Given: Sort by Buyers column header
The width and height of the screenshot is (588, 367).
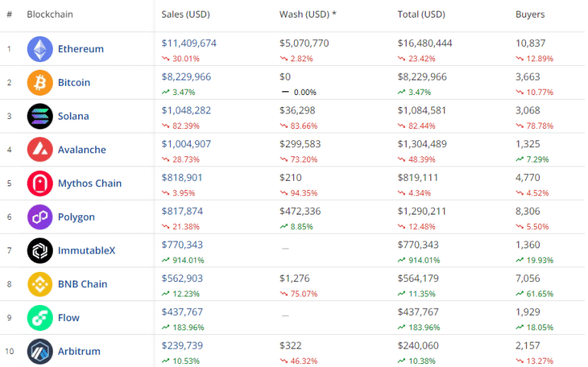Looking at the screenshot, I should tap(530, 15).
